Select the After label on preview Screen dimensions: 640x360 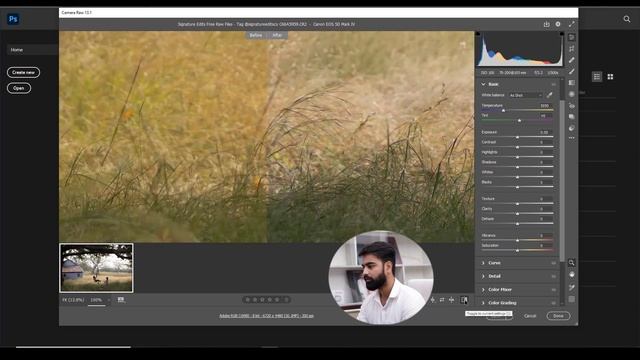coord(277,35)
